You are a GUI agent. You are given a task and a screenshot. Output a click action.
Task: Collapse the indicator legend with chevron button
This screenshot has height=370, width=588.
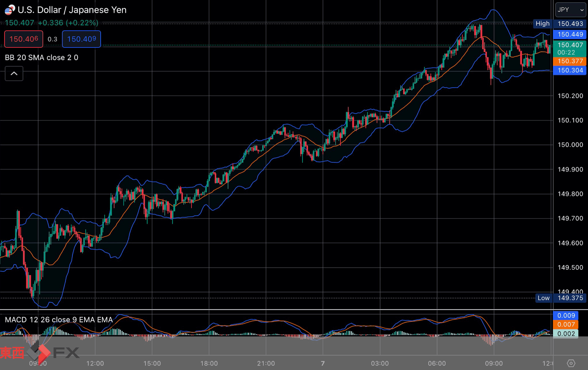[x=14, y=73]
